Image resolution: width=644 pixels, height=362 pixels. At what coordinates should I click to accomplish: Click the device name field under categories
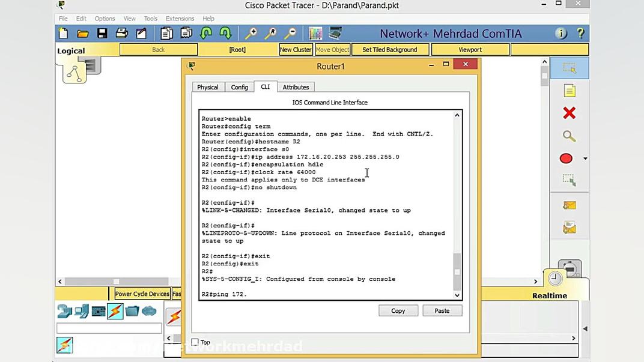(109, 328)
